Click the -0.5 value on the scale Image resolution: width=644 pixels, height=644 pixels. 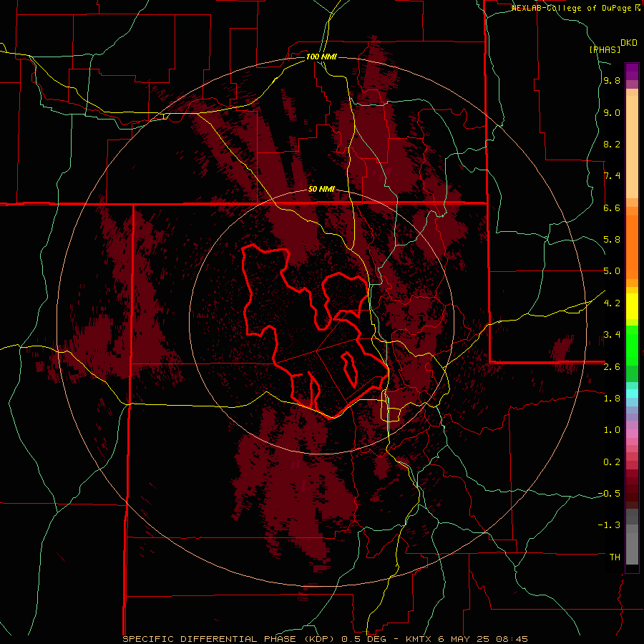(x=609, y=494)
